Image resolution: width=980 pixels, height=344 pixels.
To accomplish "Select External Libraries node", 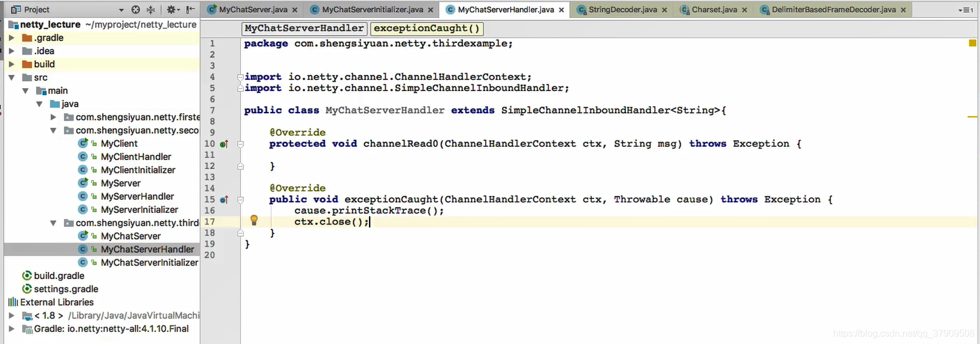I will [x=57, y=302].
